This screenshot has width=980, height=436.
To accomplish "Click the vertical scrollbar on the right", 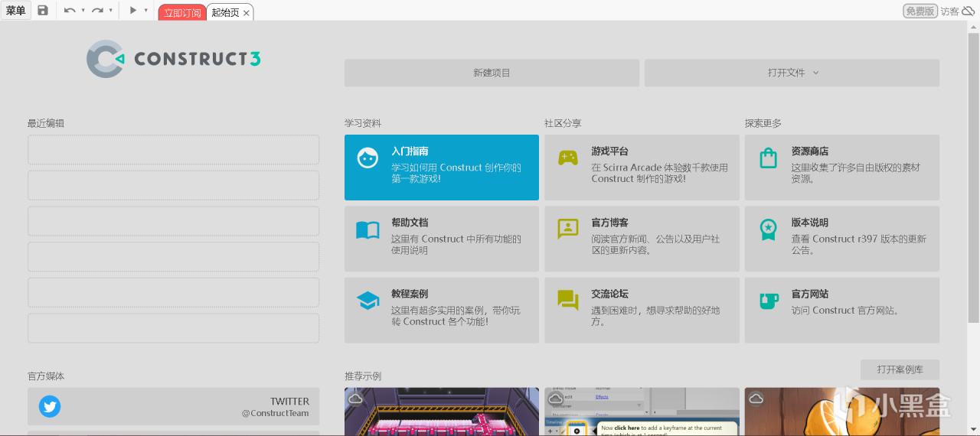I will [974, 176].
